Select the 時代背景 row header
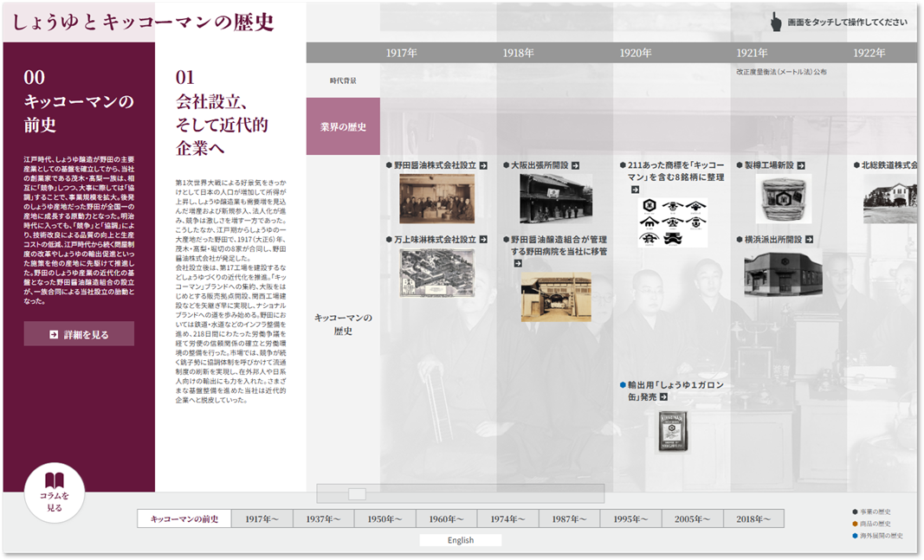This screenshot has height=560, width=924. 343,80
